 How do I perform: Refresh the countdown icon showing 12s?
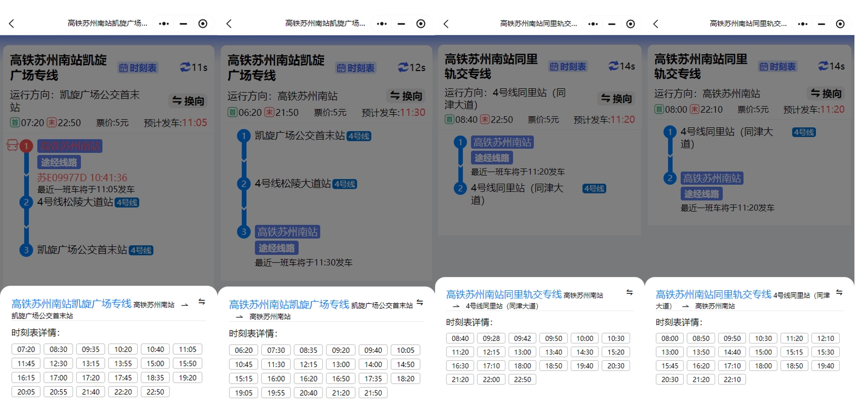pyautogui.click(x=403, y=67)
